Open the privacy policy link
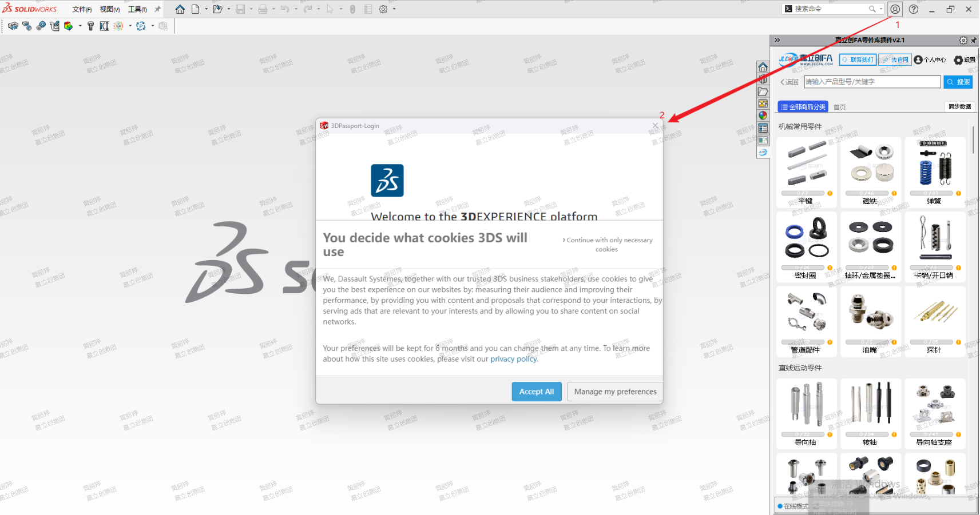The height and width of the screenshot is (515, 980). click(514, 359)
